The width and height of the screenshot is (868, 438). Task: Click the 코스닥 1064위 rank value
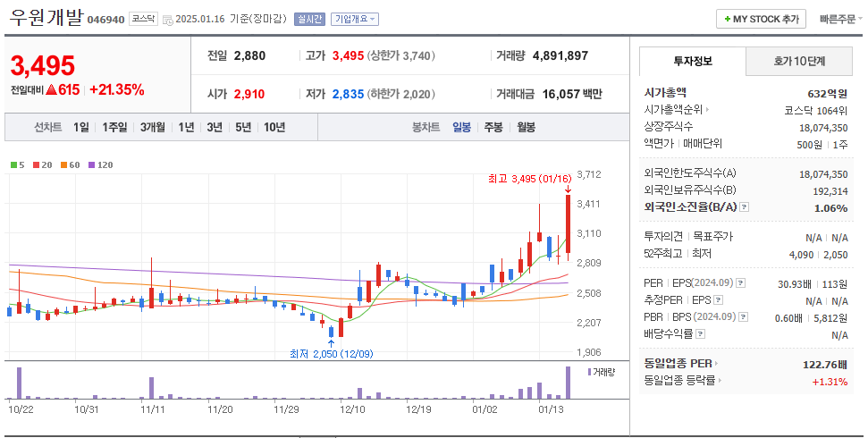pos(816,111)
